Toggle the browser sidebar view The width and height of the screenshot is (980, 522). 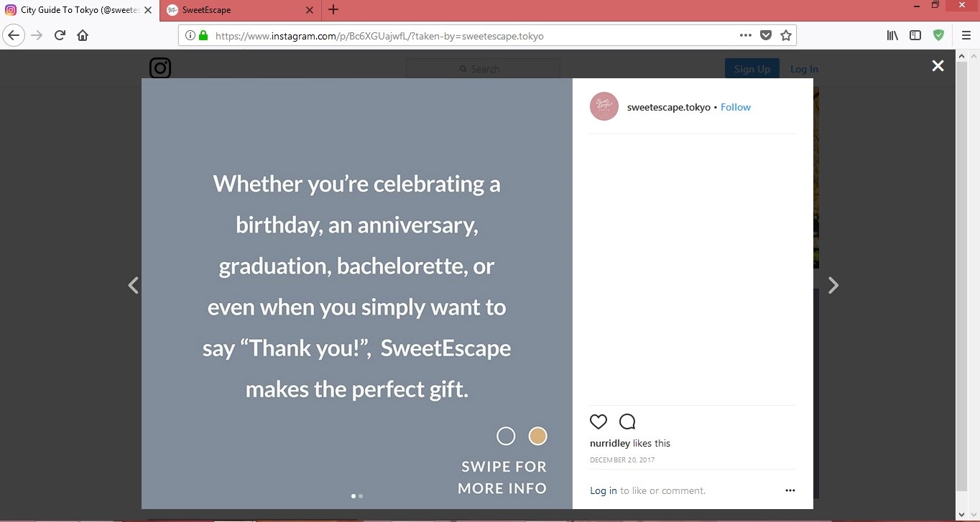click(915, 35)
